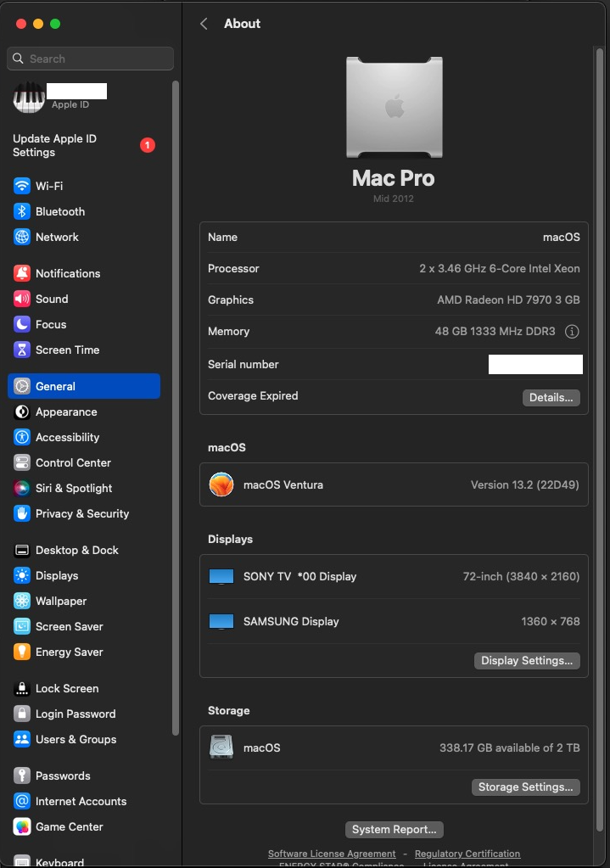Screen dimensions: 610x868
Task: Click the Name value macOS
Action: (x=562, y=237)
